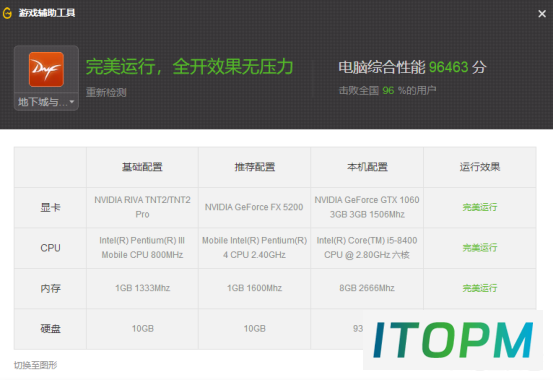Click the 击败全国 96 %的用户 text
553x380 pixels.
[x=387, y=91]
